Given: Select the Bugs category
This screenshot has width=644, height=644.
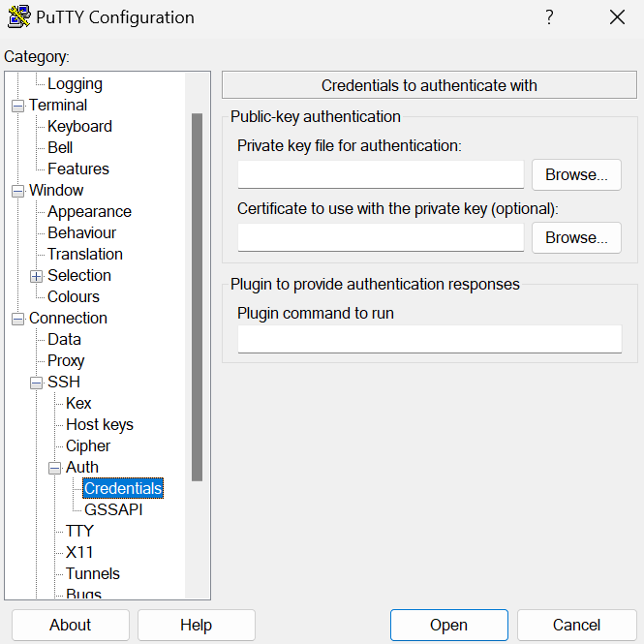Looking at the screenshot, I should tap(83, 594).
